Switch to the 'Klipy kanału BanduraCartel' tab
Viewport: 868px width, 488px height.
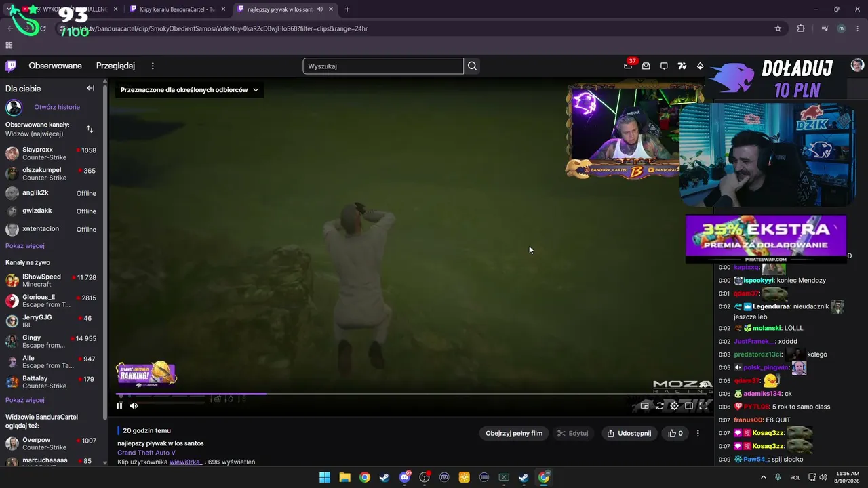tap(178, 9)
